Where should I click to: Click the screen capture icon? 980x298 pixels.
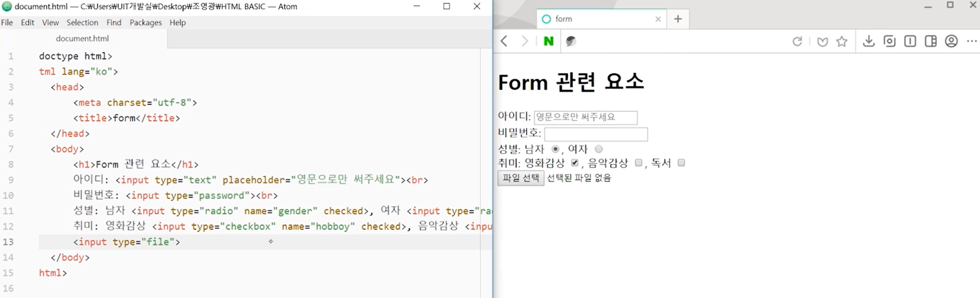pyautogui.click(x=890, y=41)
